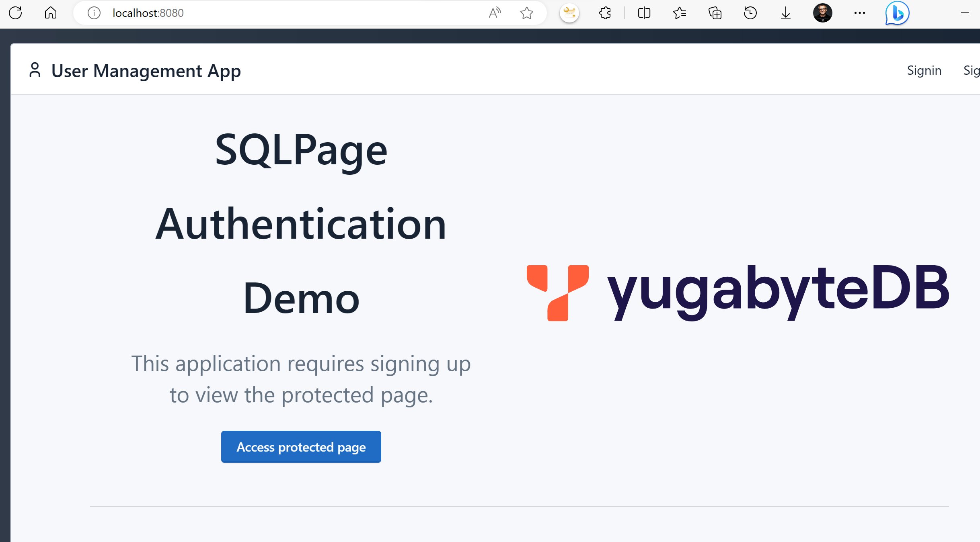View site information icon in address bar
Image resolution: width=980 pixels, height=542 pixels.
[94, 13]
